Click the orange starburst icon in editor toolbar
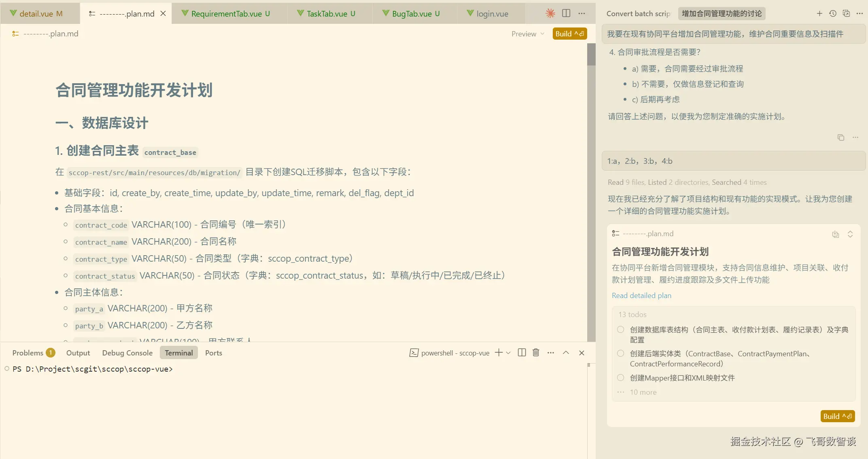868x459 pixels. coord(550,13)
